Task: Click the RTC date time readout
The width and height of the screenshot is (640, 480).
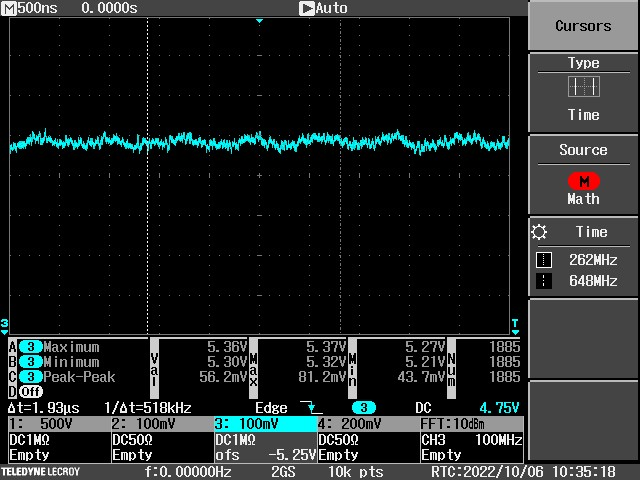Action: tap(523, 472)
